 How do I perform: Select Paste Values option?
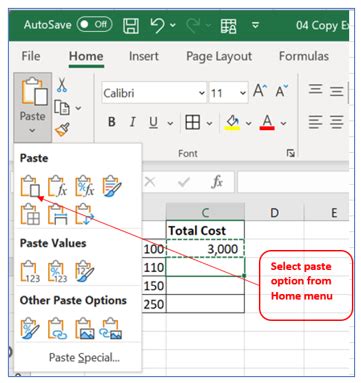30,271
